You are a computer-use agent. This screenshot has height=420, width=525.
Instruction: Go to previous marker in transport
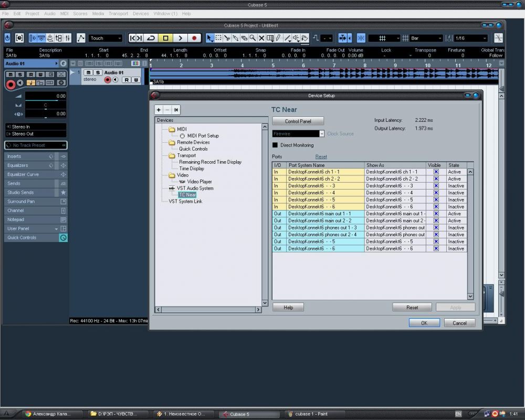pyautogui.click(x=132, y=38)
